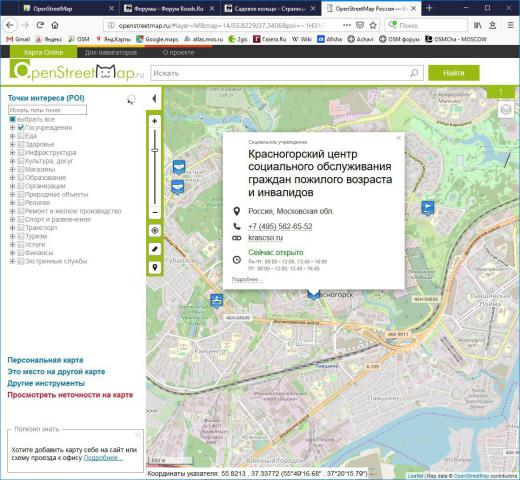Uncheck the Госучреждения checkbox

tap(21, 127)
